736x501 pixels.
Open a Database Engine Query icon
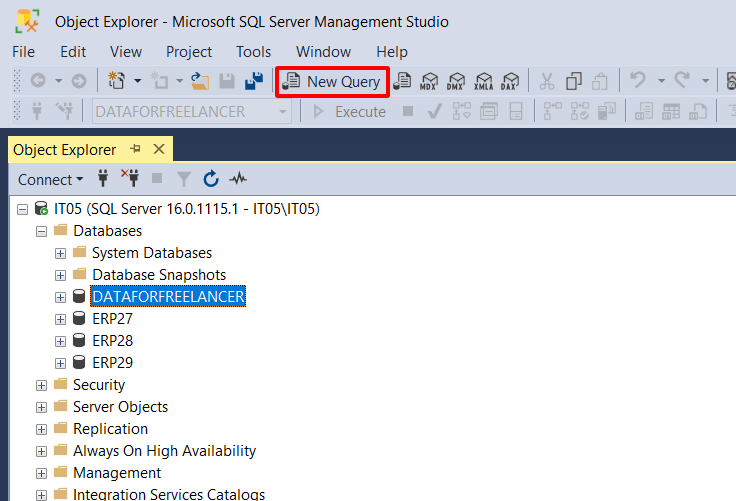click(x=402, y=81)
